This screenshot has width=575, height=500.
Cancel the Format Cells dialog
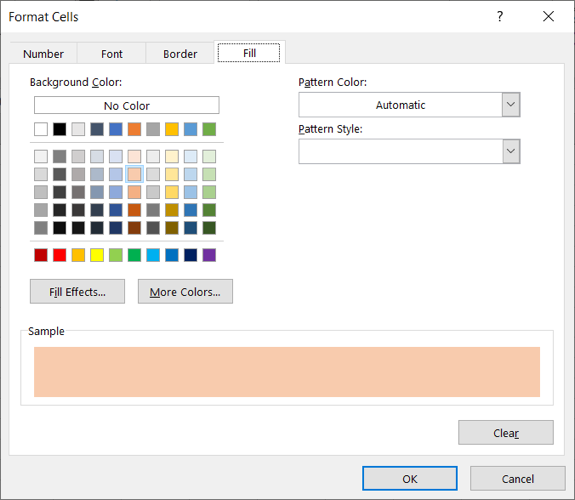coord(517,479)
